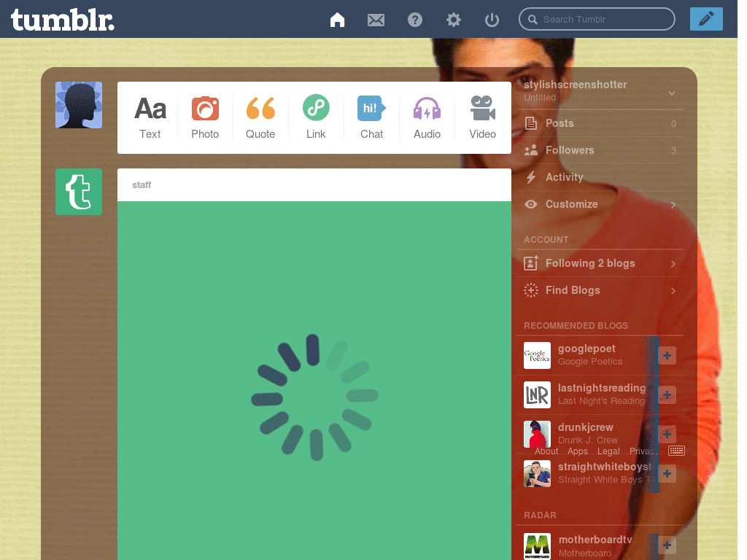The image size is (747, 560).
Task: Create a new Photo post
Action: [x=205, y=117]
